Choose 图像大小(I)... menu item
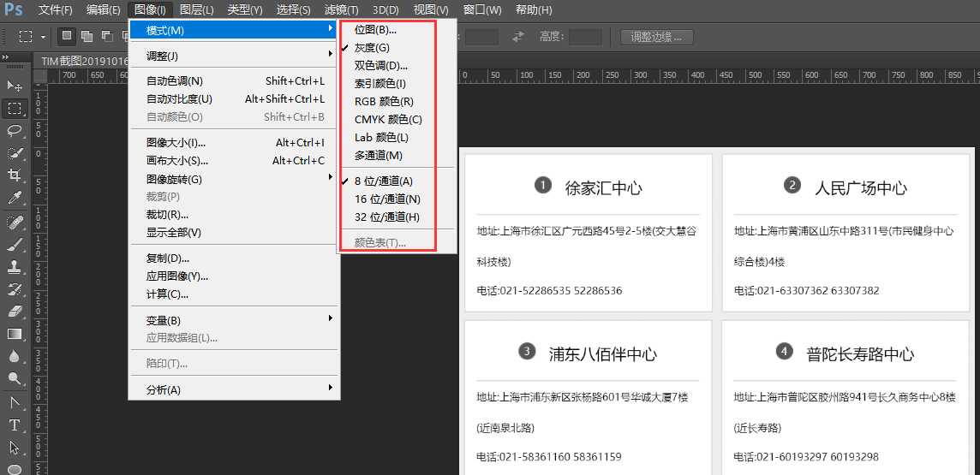The image size is (980, 475). point(234,142)
